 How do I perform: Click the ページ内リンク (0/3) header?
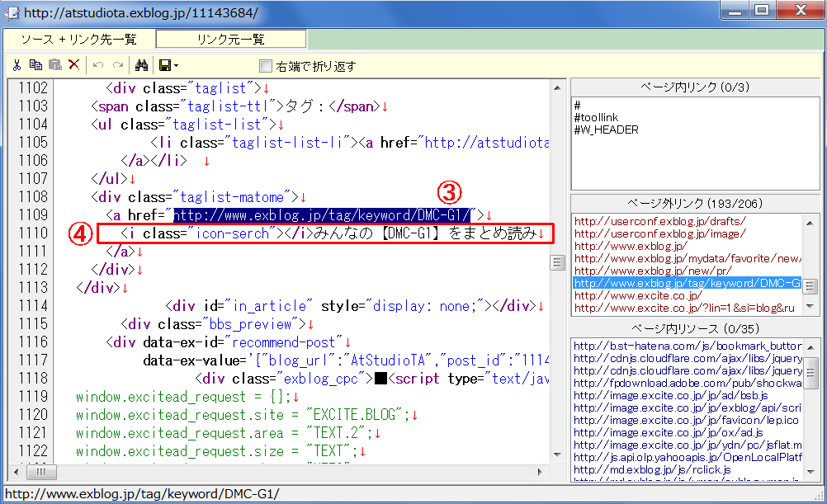coord(695,87)
